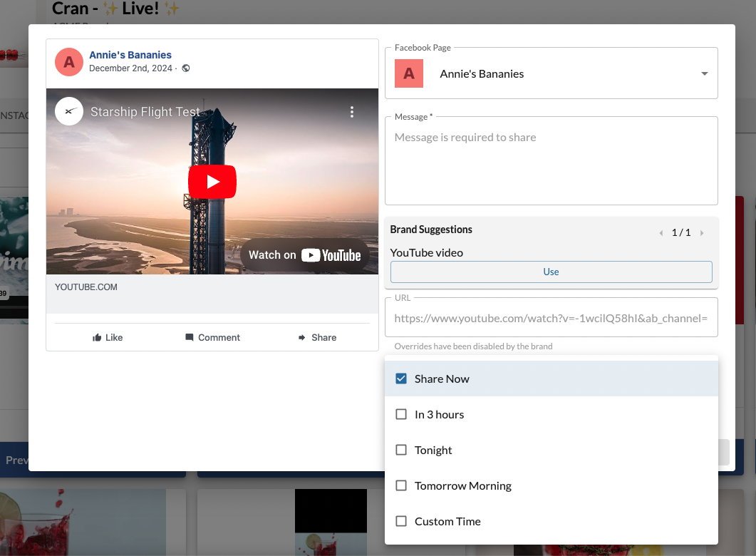This screenshot has height=556, width=756.
Task: Play the Starship Flight Test video
Action: pyautogui.click(x=212, y=182)
